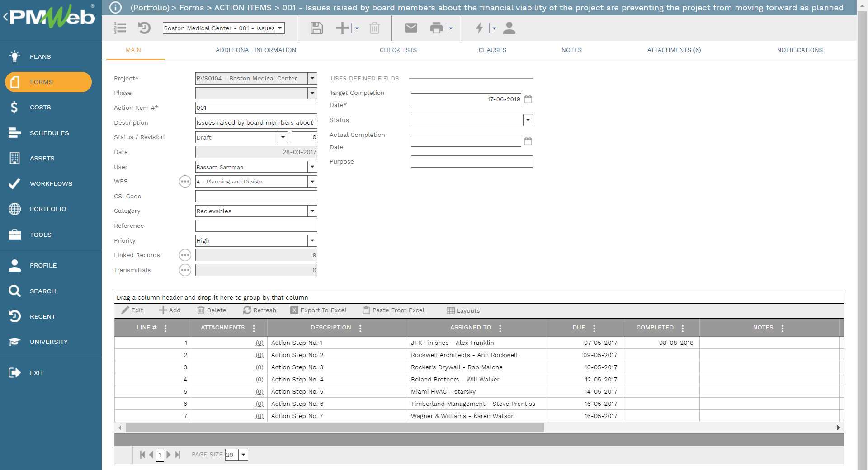Open the Category dropdown showing Recievables
This screenshot has width=868, height=470.
(312, 211)
